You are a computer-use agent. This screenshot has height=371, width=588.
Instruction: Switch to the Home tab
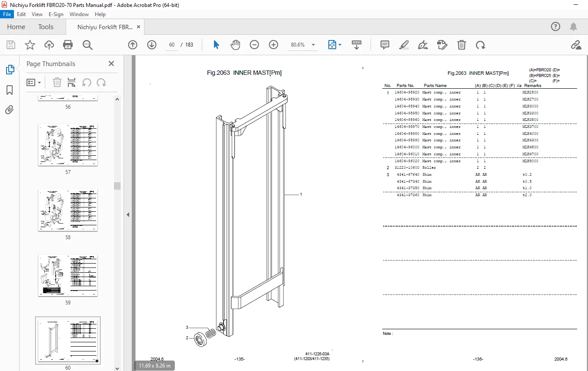coord(16,27)
